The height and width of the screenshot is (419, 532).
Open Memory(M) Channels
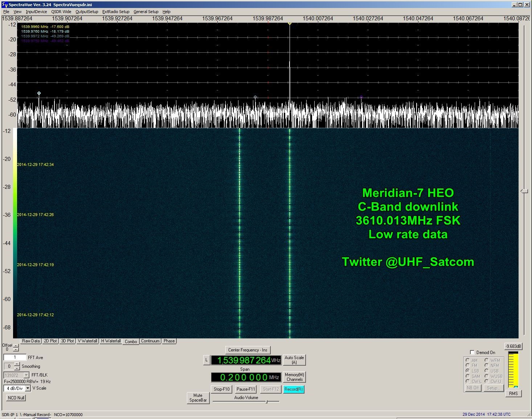[x=294, y=377]
